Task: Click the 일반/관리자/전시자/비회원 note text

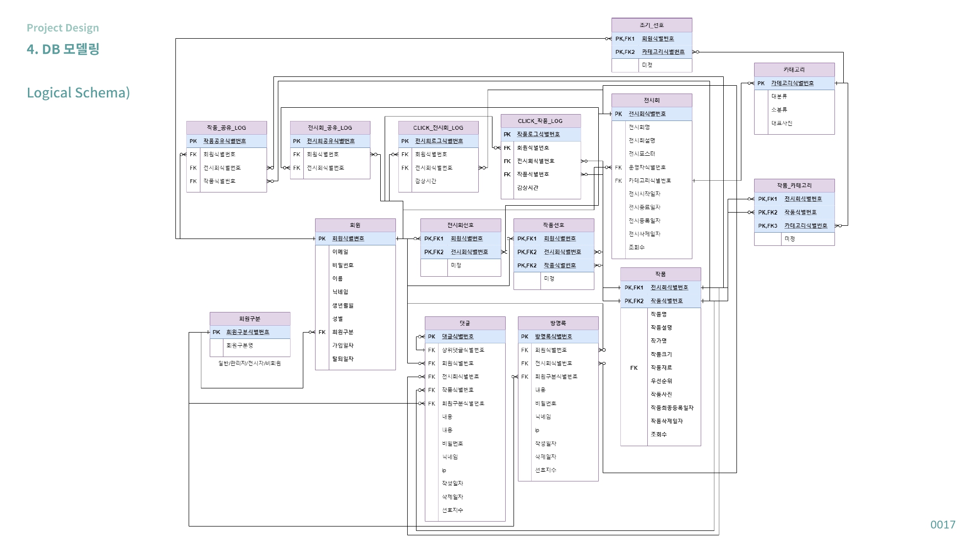Action: click(249, 363)
